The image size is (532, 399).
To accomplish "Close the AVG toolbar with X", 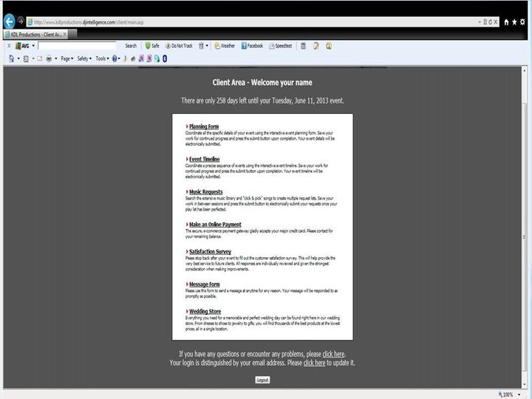I will point(9,46).
